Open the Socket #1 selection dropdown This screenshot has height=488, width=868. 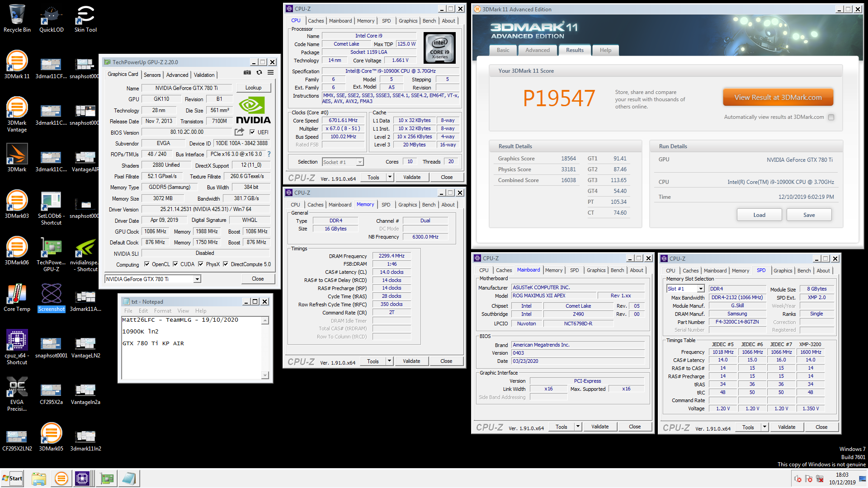coord(360,162)
